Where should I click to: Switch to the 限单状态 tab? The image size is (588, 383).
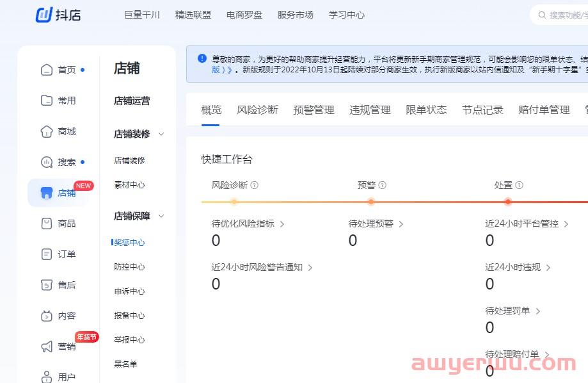pos(426,110)
